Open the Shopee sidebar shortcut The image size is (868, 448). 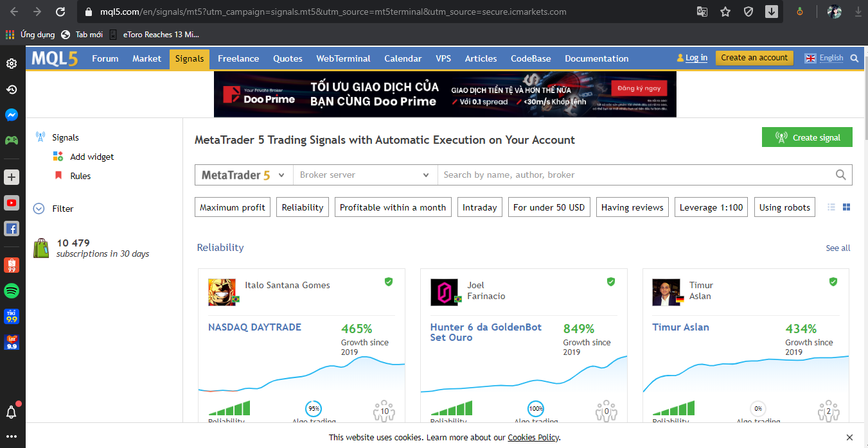[12, 265]
